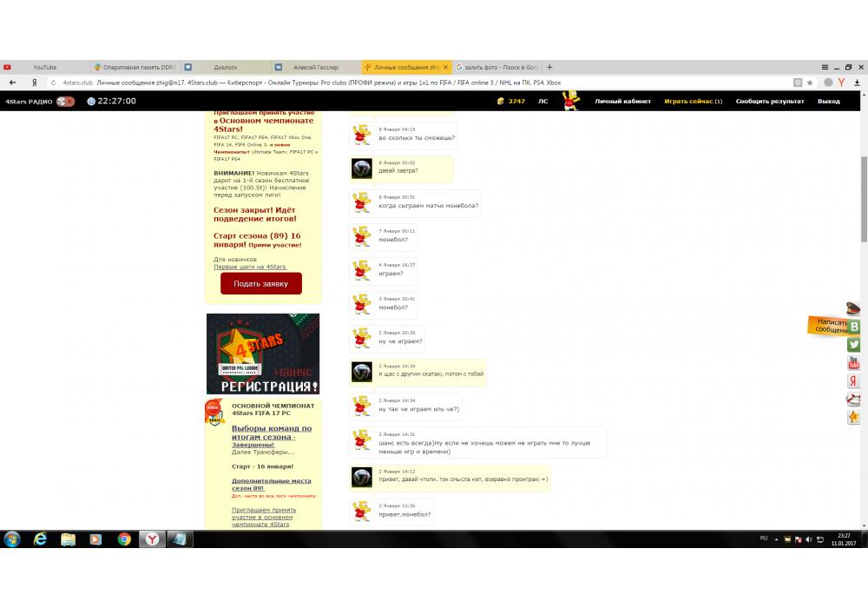Open 'Дополнительные места сезон 89!' link
Screen dimensions: 868x608
[271, 485]
